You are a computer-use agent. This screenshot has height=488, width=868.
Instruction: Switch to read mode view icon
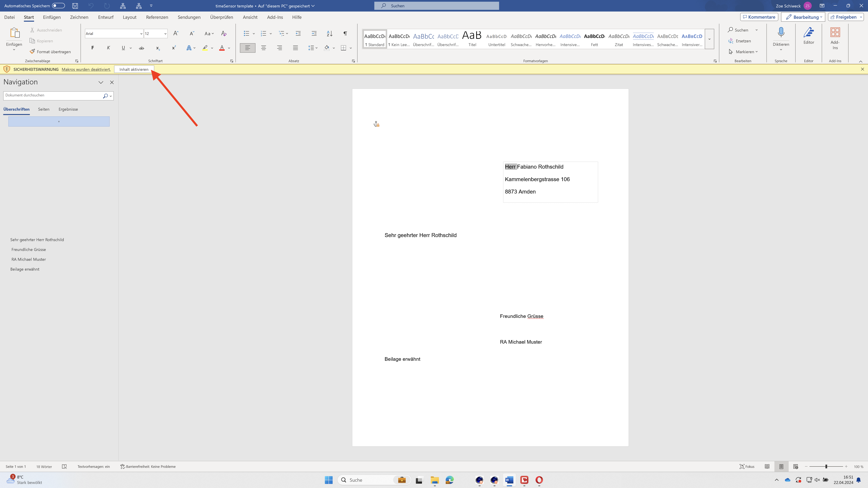pos(767,466)
